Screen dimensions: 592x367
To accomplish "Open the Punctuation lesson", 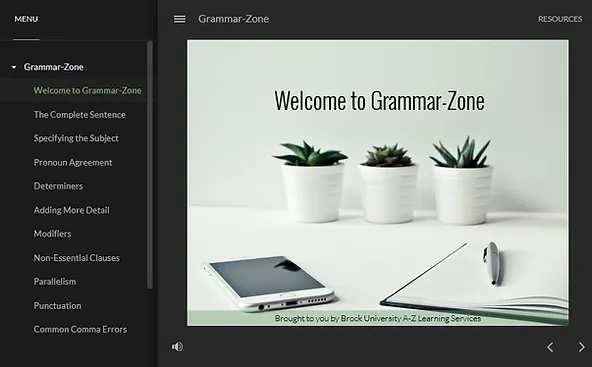I will (57, 305).
